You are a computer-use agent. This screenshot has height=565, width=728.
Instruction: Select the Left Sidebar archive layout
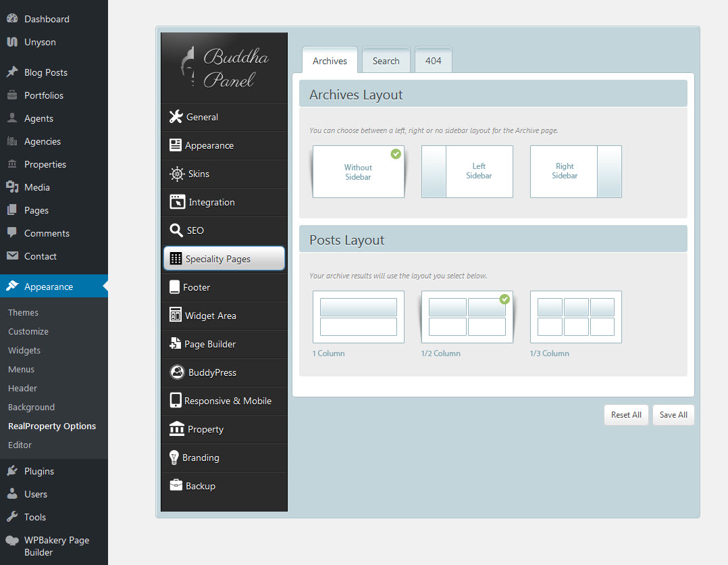tap(467, 172)
